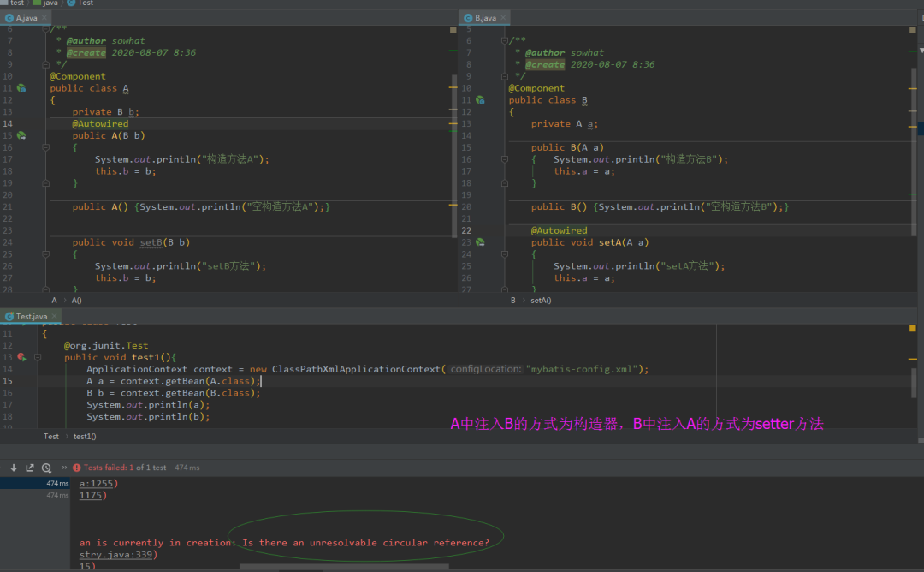Click line number 15 gutter in Test.java
The height and width of the screenshot is (572, 924).
coord(8,381)
